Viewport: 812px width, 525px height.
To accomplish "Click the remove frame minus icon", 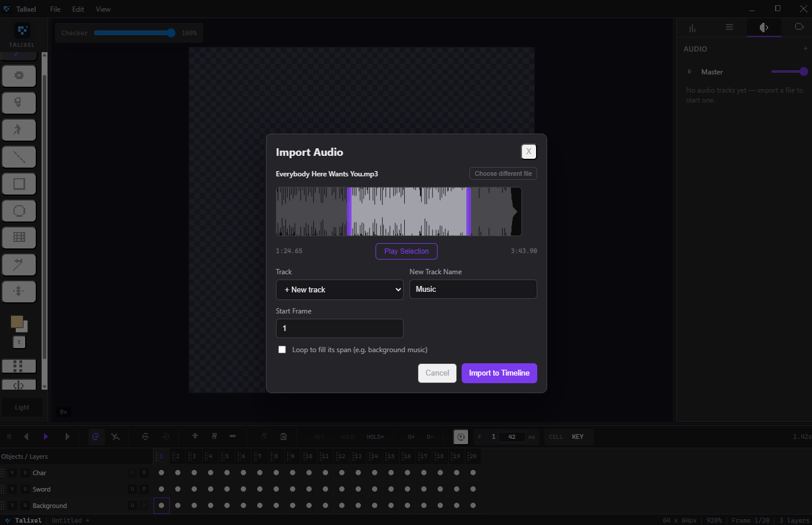I will 233,436.
